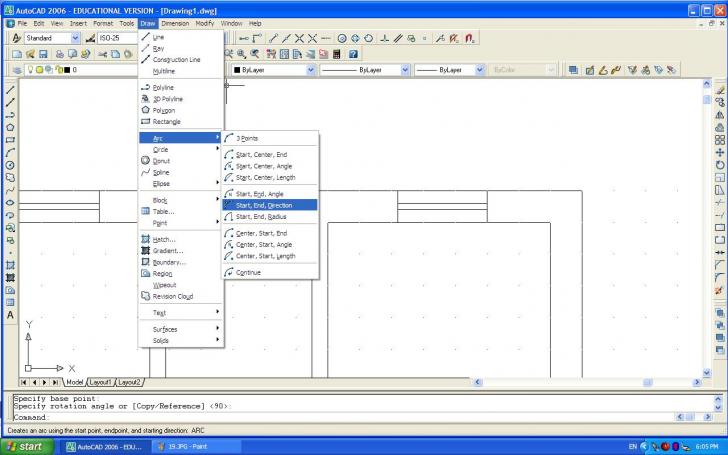This screenshot has width=728, height=455.
Task: Click the Windows start button
Action: tap(25, 447)
